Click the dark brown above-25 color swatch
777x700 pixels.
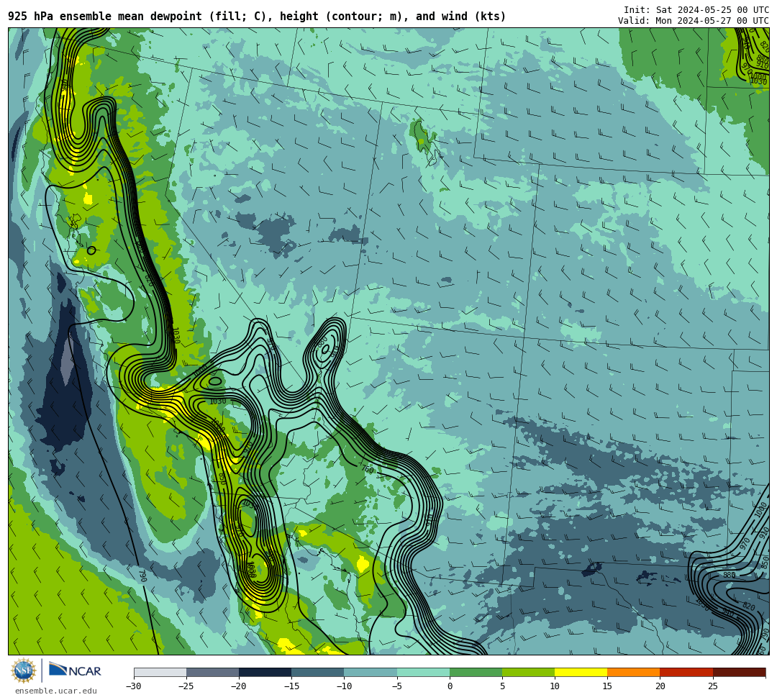[740, 672]
